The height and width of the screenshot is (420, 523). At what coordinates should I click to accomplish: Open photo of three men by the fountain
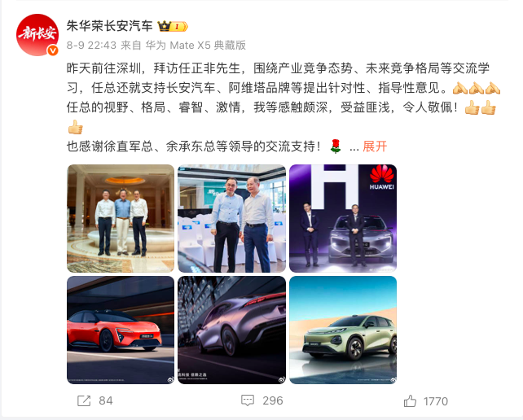coord(121,218)
